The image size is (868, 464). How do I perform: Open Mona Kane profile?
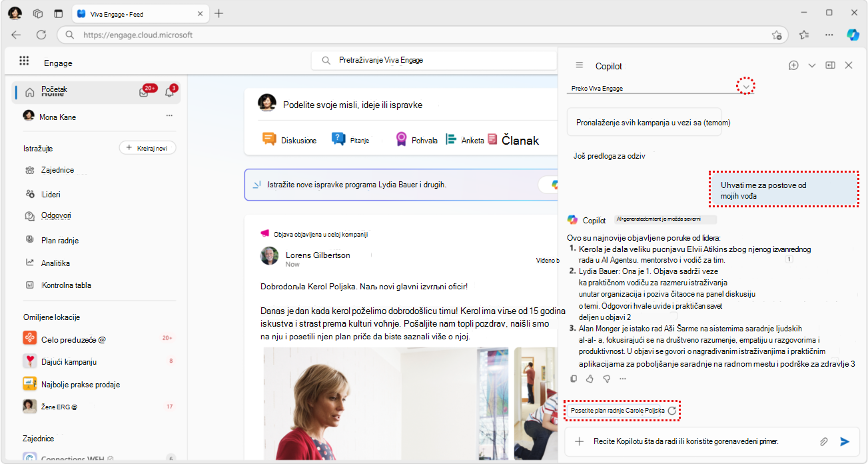point(57,117)
